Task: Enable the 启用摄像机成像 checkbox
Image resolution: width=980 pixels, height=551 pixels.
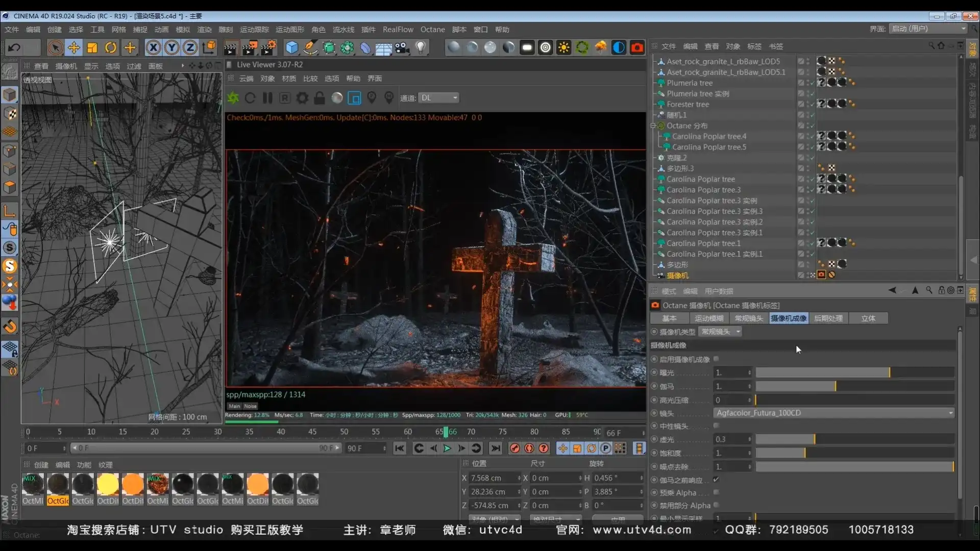Action: click(x=716, y=359)
